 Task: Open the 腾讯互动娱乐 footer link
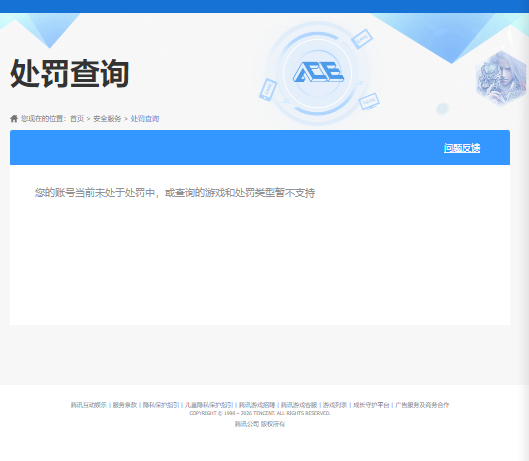pyautogui.click(x=88, y=405)
